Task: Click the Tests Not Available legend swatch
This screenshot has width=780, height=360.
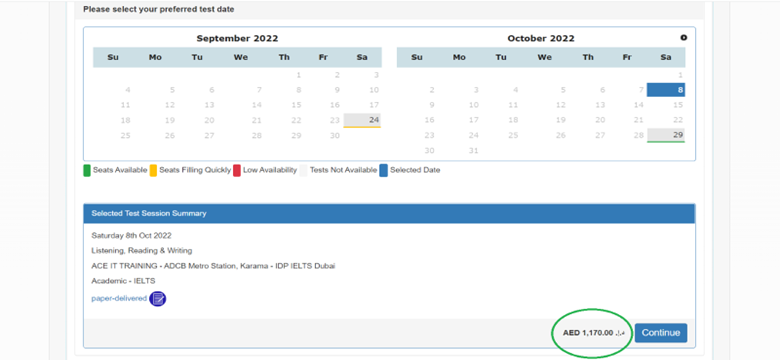Action: coord(303,170)
